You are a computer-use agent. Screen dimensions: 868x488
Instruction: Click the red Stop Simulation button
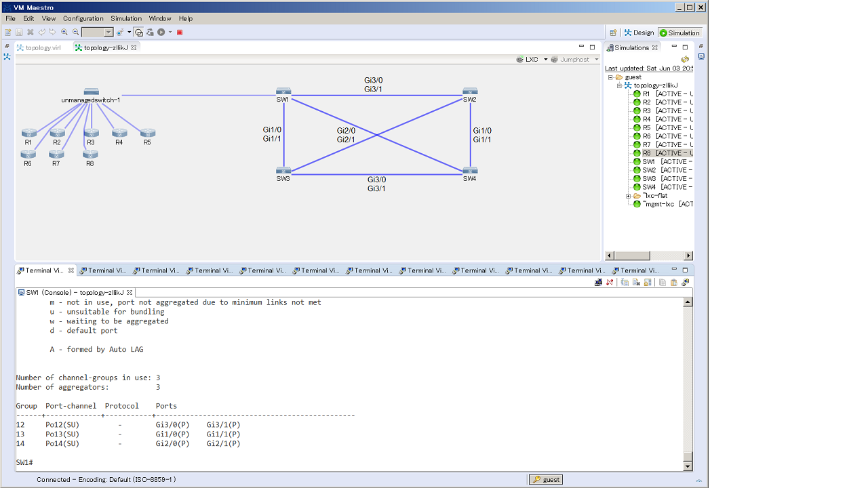click(x=180, y=32)
